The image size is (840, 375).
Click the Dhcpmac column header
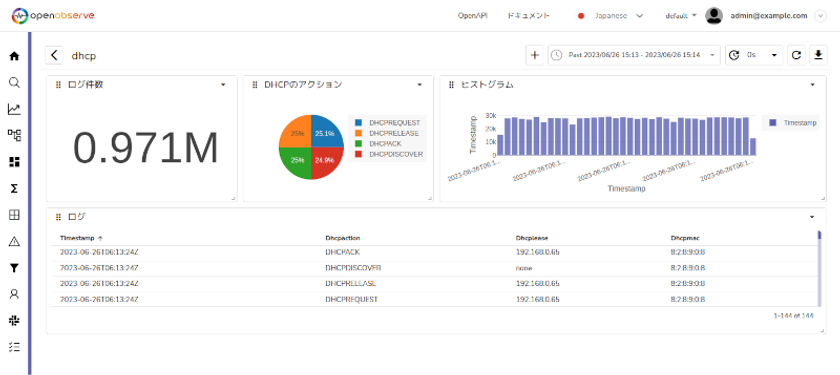pyautogui.click(x=685, y=238)
